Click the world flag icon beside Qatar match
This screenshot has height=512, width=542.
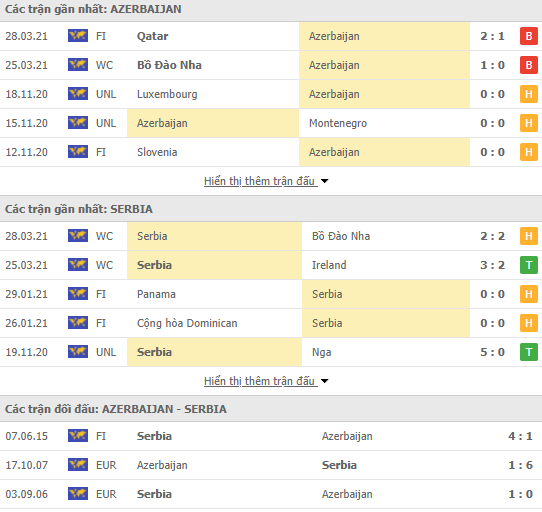coord(78,36)
